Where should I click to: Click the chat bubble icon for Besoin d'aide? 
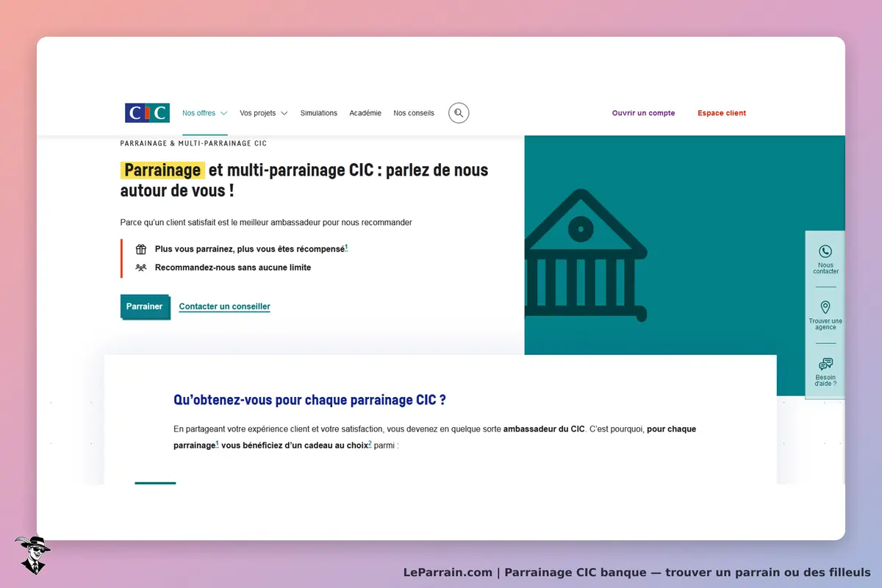click(825, 364)
